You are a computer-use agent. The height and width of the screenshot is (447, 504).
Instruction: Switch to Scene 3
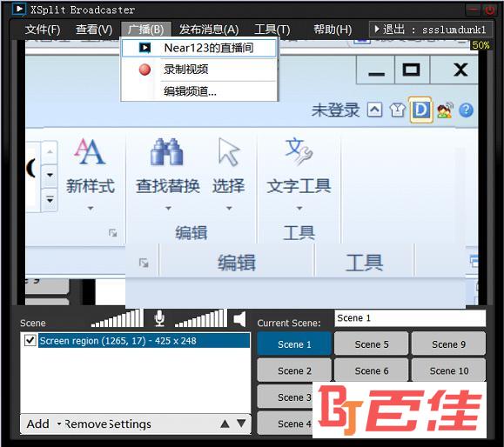(x=286, y=397)
